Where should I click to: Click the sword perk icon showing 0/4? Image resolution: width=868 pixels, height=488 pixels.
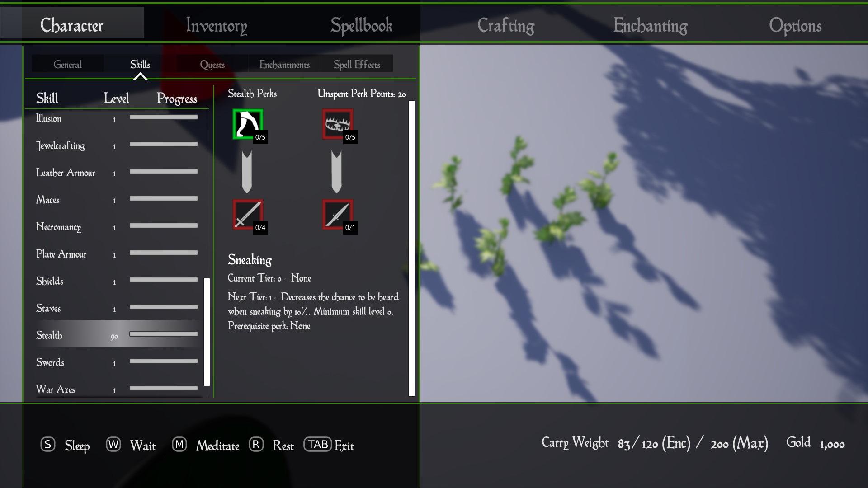(247, 215)
